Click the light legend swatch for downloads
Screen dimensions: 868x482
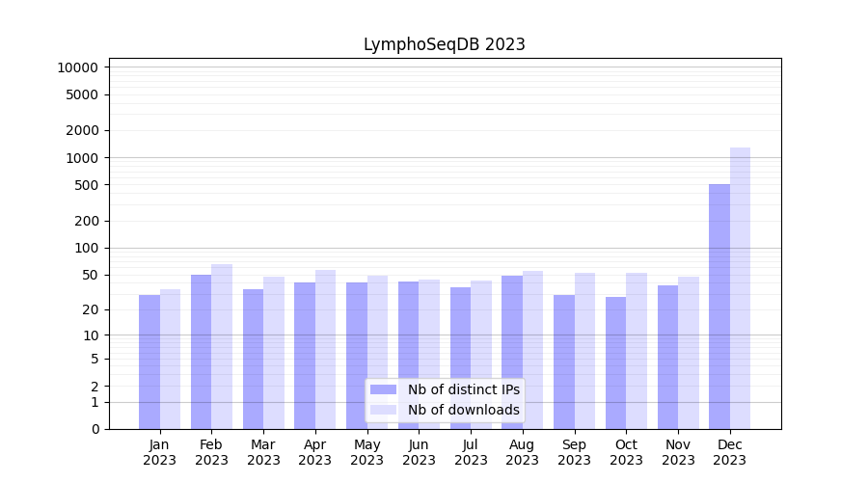click(x=383, y=410)
